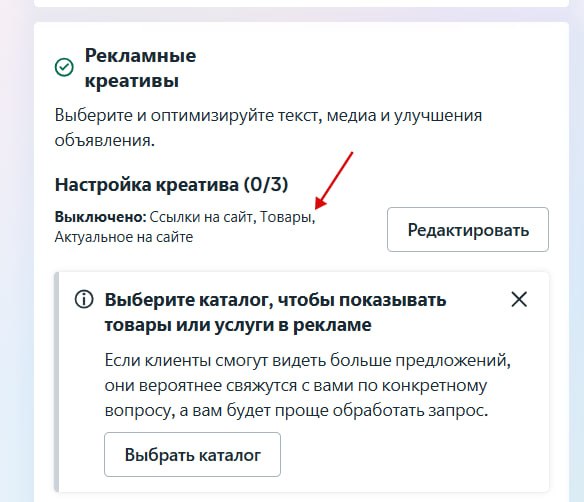Click the Актуальное на сайте item
The height and width of the screenshot is (502, 584).
click(124, 237)
